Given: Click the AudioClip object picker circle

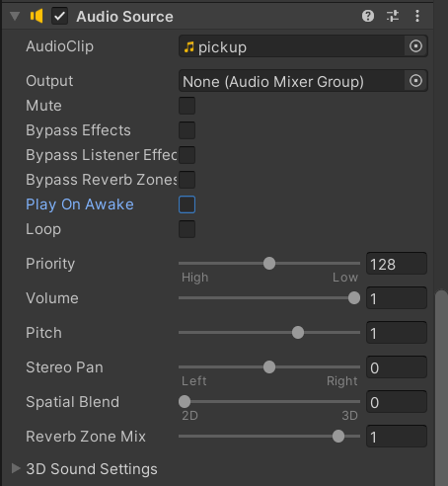Looking at the screenshot, I should [x=415, y=46].
